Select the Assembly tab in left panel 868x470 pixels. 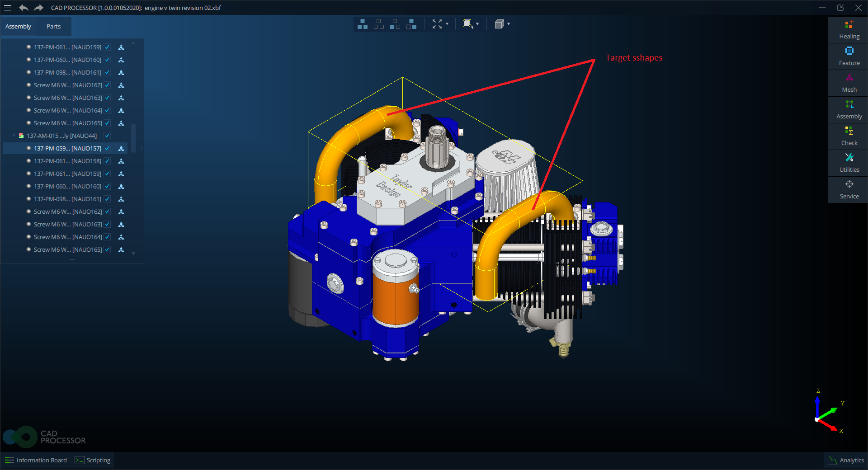pyautogui.click(x=18, y=27)
